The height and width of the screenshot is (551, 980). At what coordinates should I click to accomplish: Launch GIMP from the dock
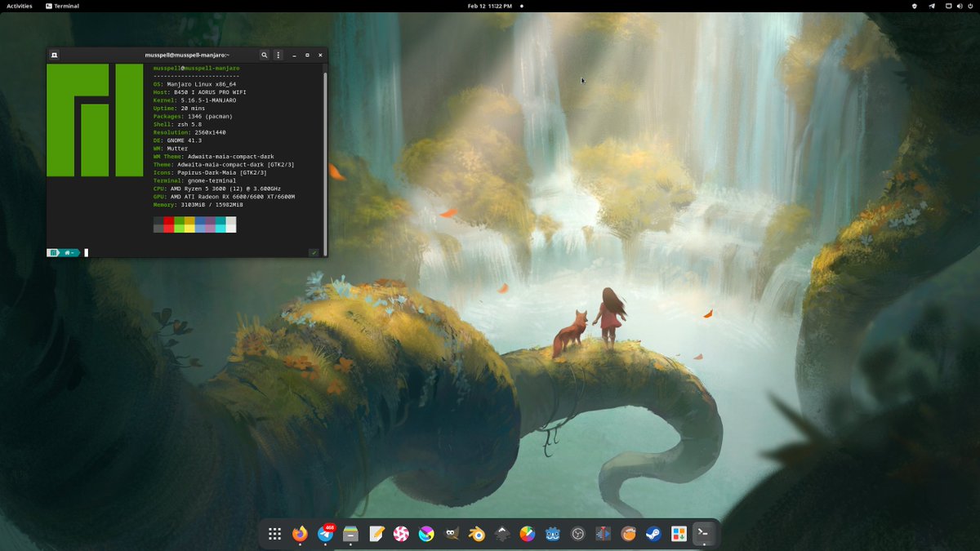point(452,534)
